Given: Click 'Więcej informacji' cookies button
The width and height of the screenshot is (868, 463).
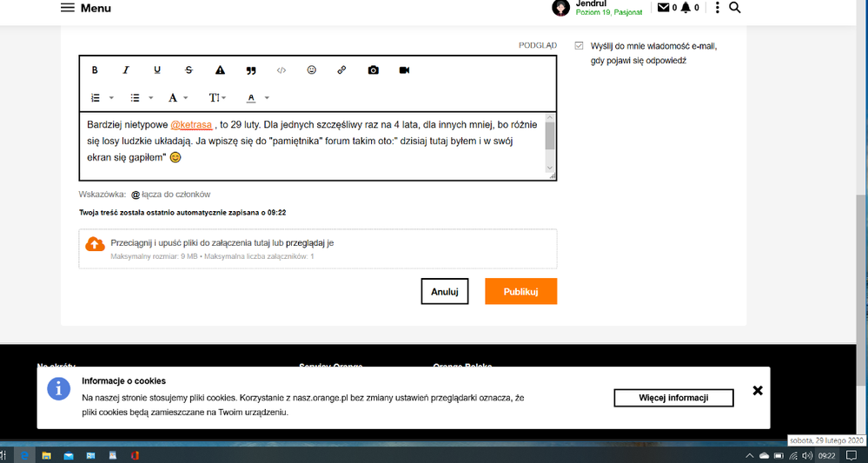Looking at the screenshot, I should [673, 398].
